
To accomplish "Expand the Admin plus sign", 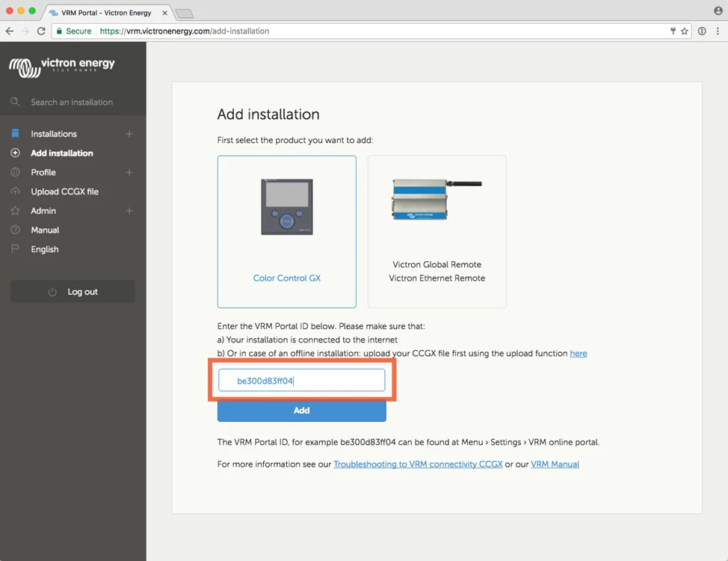I will (x=129, y=211).
